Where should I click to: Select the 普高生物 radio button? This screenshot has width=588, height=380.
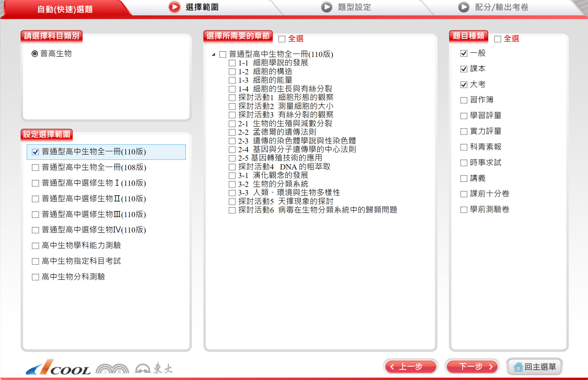coord(35,54)
